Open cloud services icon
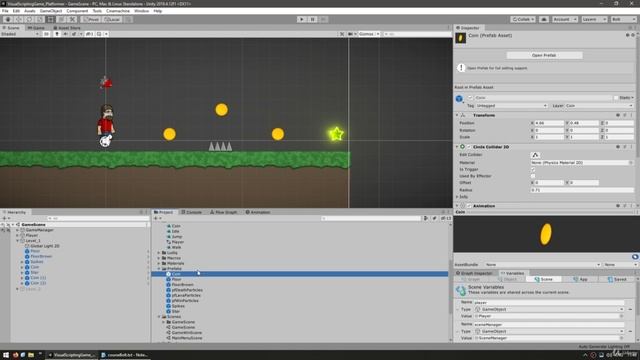 pos(544,19)
